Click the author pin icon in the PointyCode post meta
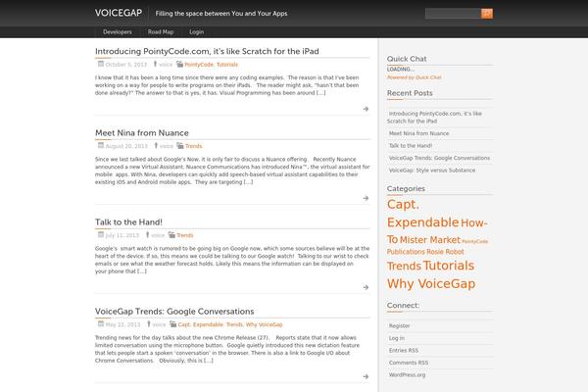 [x=155, y=64]
